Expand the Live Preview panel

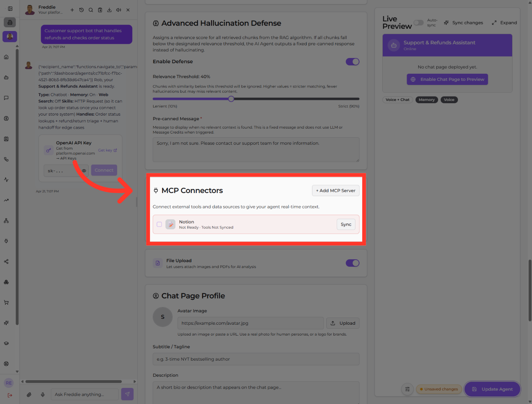coord(504,23)
